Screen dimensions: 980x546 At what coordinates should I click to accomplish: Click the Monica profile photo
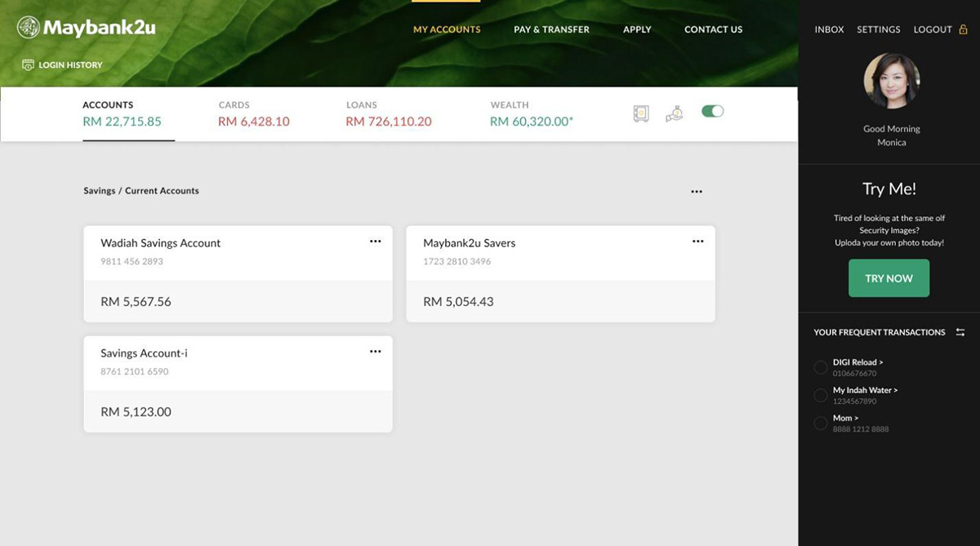click(892, 82)
